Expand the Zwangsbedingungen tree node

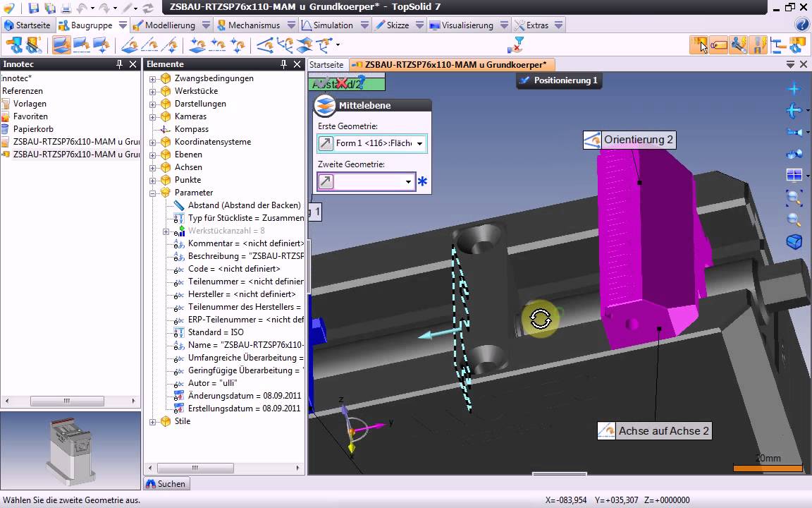click(152, 78)
